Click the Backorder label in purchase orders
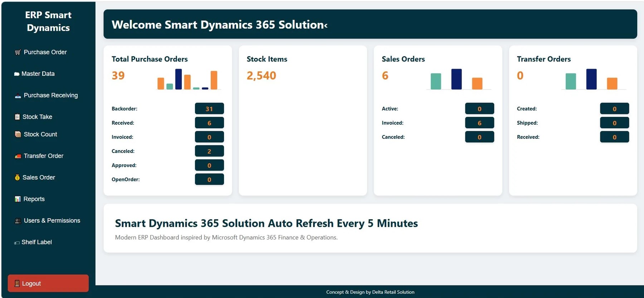The height and width of the screenshot is (298, 644). pos(125,109)
